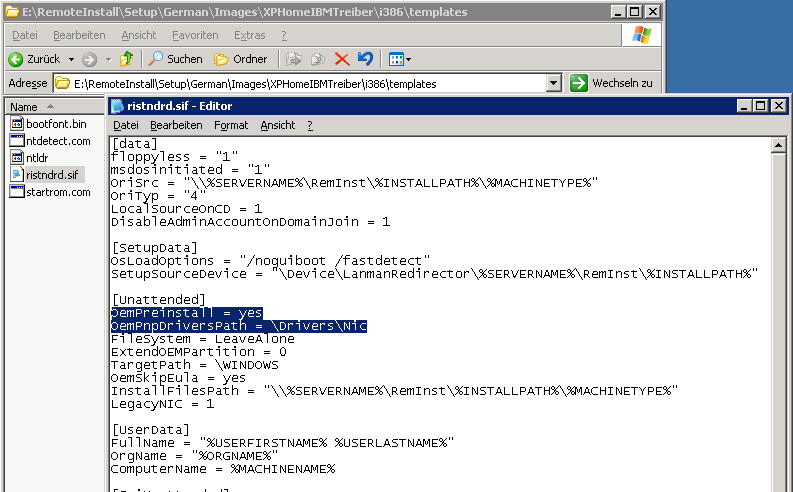
Task: Click the Wechseln zu button
Action: tap(611, 83)
